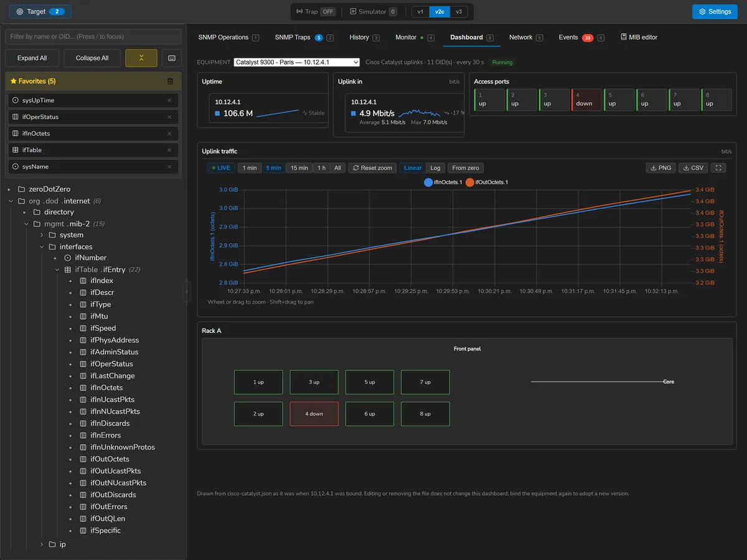Viewport: 747px width, 560px height.
Task: Open the Target selector
Action: click(40, 12)
